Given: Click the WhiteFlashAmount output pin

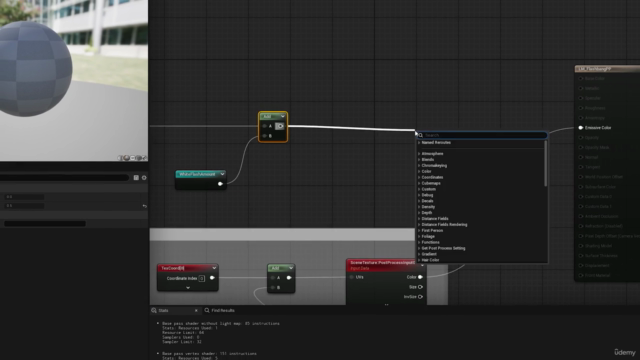Looking at the screenshot, I should 220,184.
